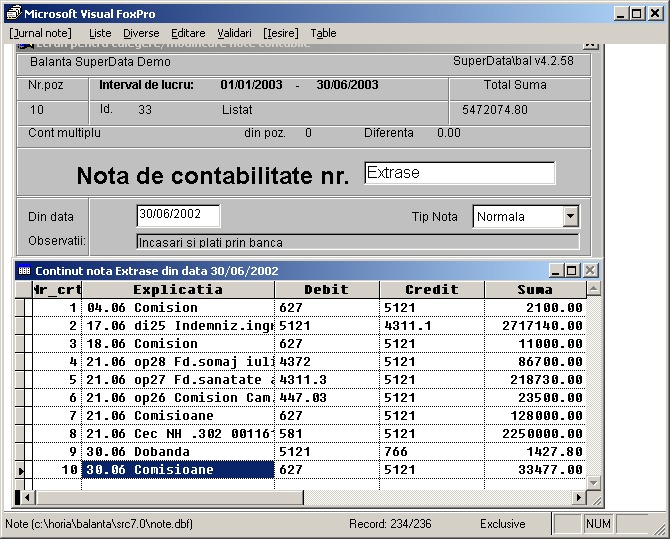Click suma cell '2717140.00'
The image size is (670, 539).
[x=535, y=326]
